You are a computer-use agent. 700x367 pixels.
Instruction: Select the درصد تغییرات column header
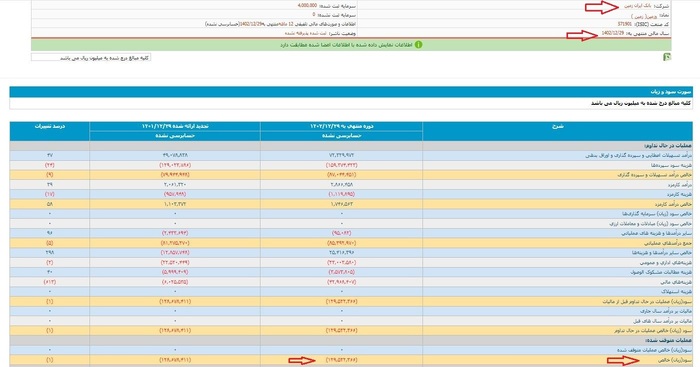pos(50,131)
